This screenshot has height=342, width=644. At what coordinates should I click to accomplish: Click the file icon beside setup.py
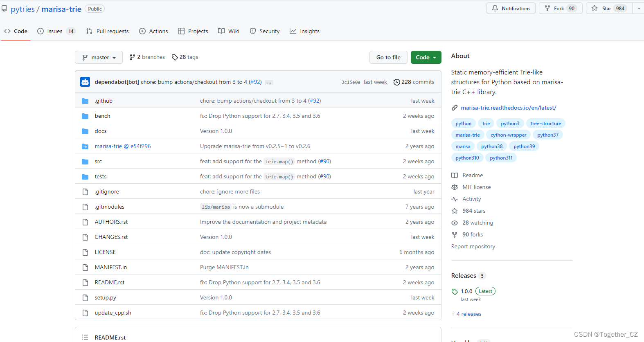coord(85,298)
